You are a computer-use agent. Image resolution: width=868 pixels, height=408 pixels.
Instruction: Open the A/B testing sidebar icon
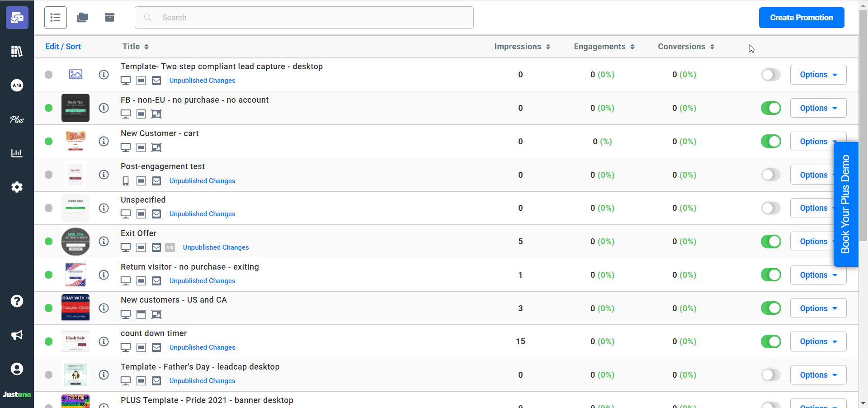(17, 85)
